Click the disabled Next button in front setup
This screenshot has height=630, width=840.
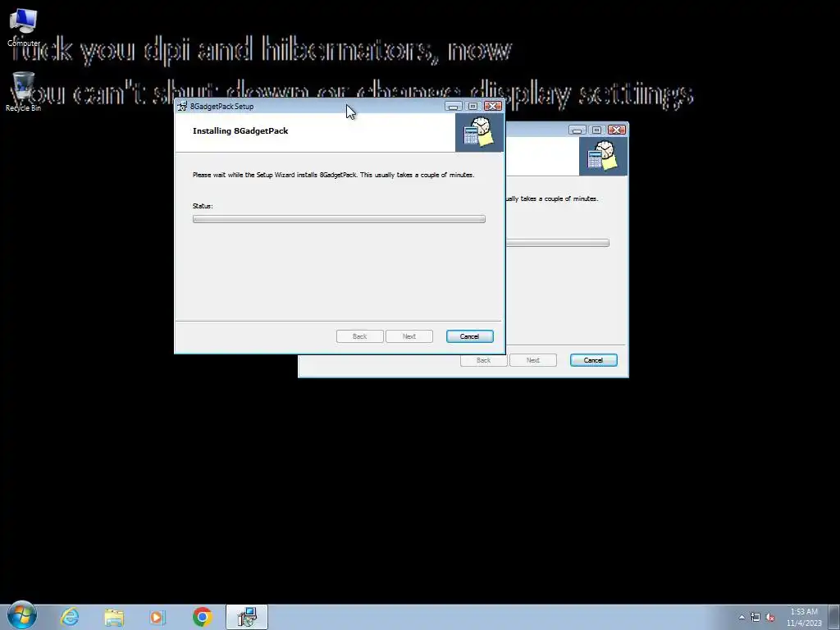(x=409, y=336)
